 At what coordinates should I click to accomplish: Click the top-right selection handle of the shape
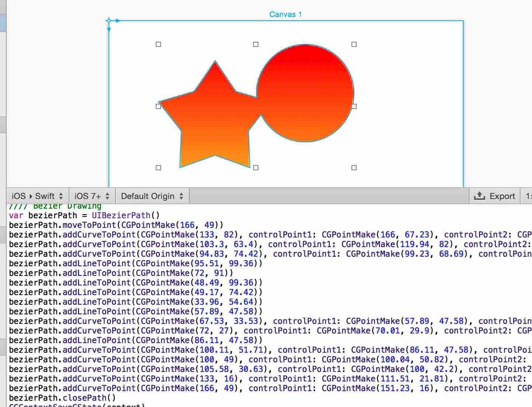354,44
